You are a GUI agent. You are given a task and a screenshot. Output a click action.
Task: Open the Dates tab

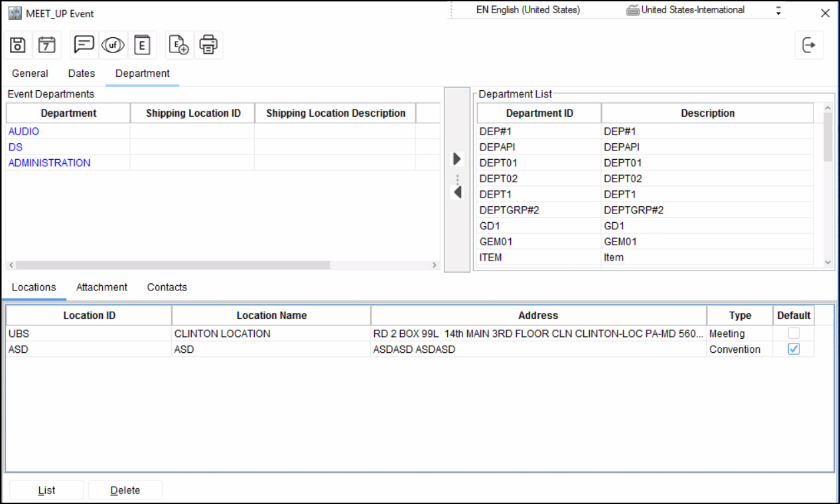[x=82, y=74]
